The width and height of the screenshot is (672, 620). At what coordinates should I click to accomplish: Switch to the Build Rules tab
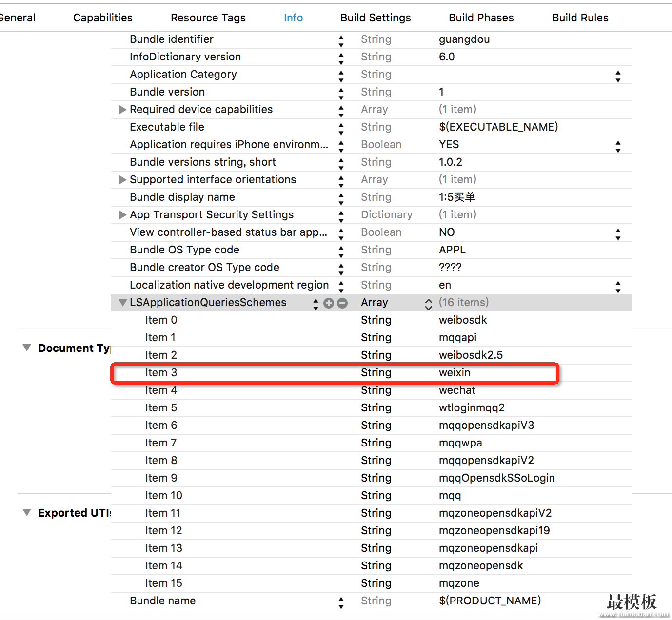[x=580, y=18]
